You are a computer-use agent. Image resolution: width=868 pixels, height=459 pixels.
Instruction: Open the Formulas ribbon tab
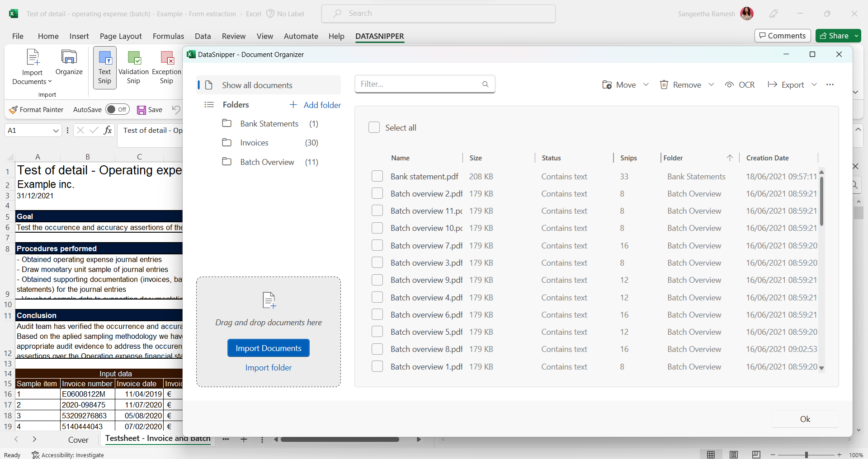tap(168, 36)
